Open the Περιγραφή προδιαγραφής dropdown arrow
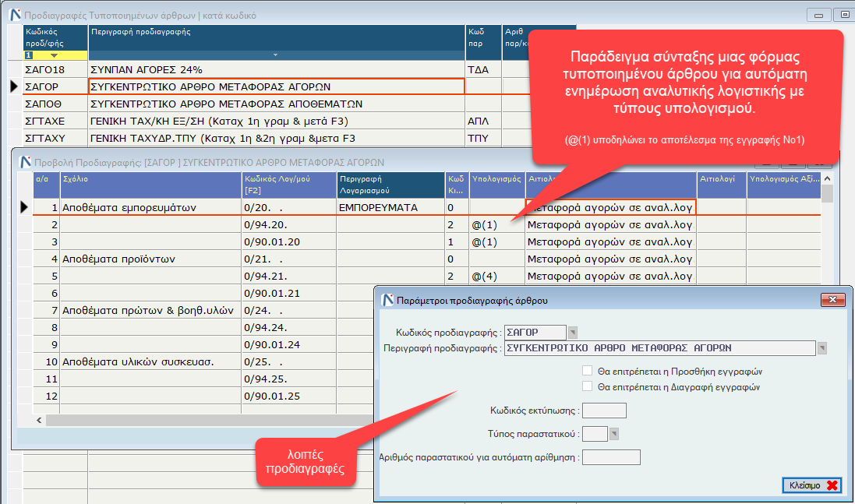This screenshot has height=504, width=855. (x=822, y=347)
